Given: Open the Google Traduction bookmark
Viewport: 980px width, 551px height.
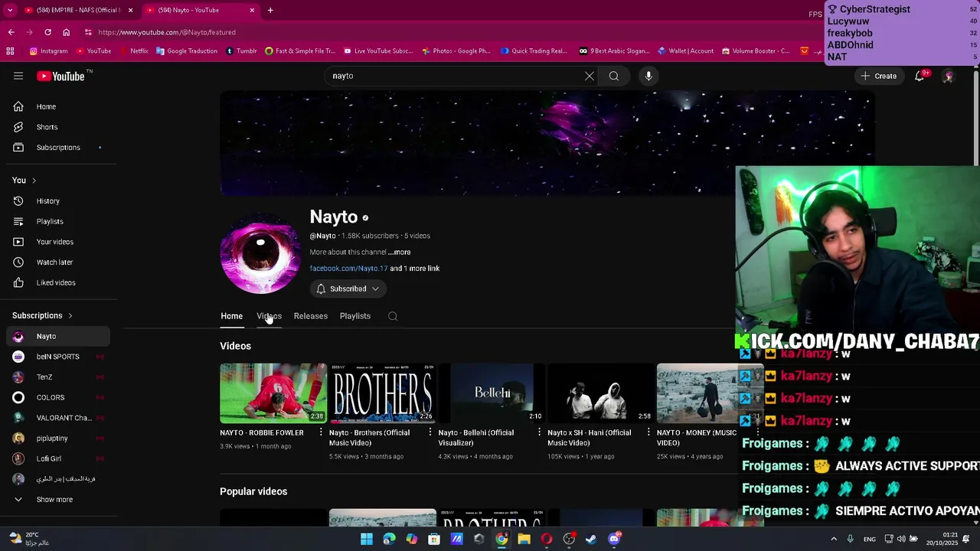Looking at the screenshot, I should [x=187, y=51].
